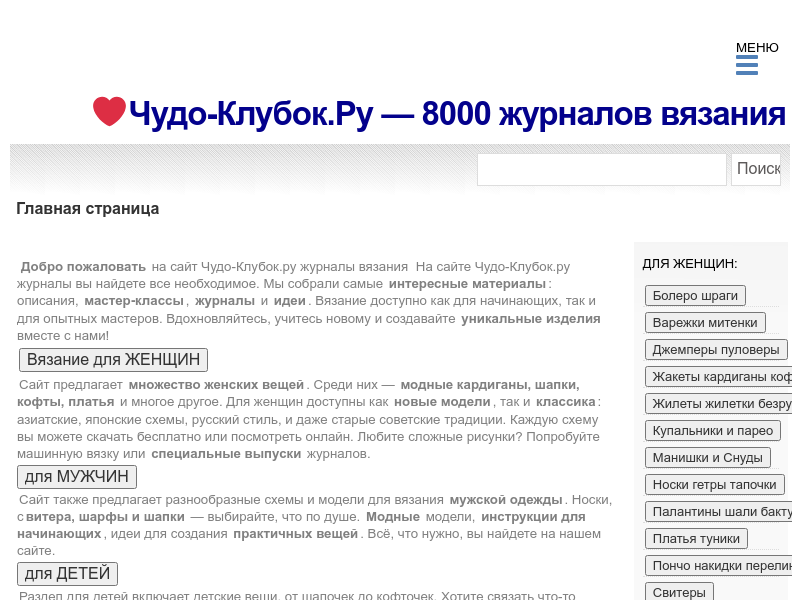Focus the site search input field

[602, 169]
